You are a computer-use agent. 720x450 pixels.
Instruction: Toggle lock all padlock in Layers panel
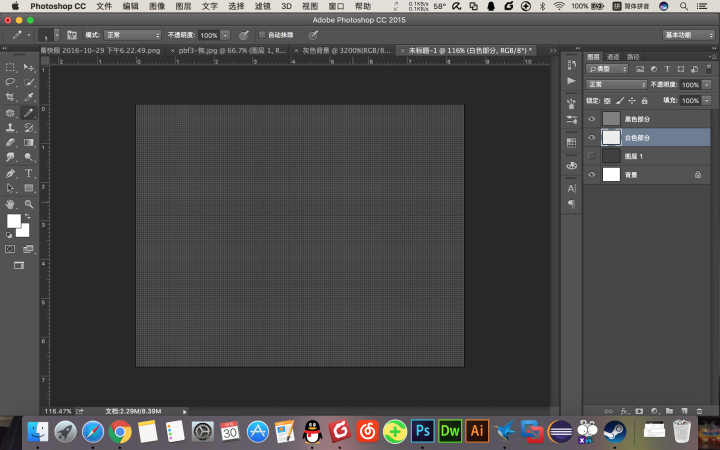[644, 101]
